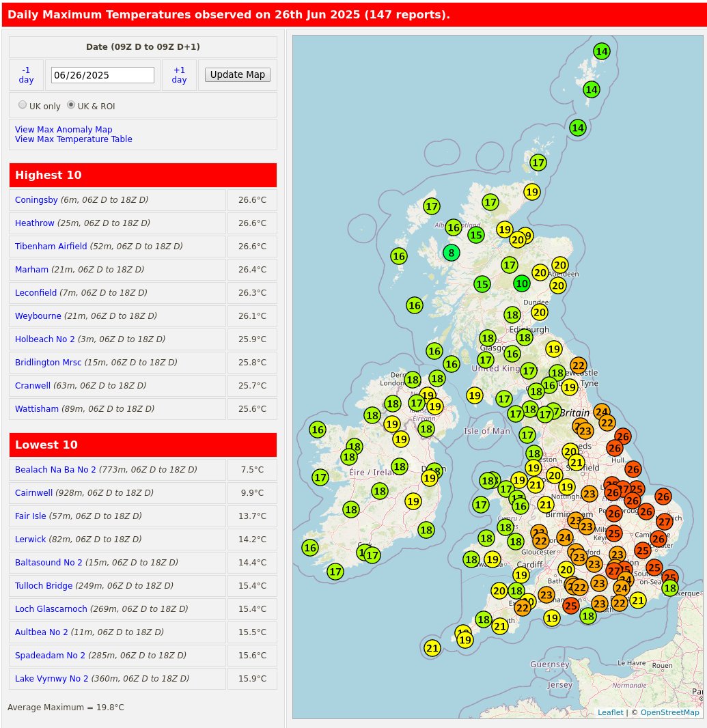Click the 18 marker near Dover coast
This screenshot has width=707, height=728.
click(670, 588)
